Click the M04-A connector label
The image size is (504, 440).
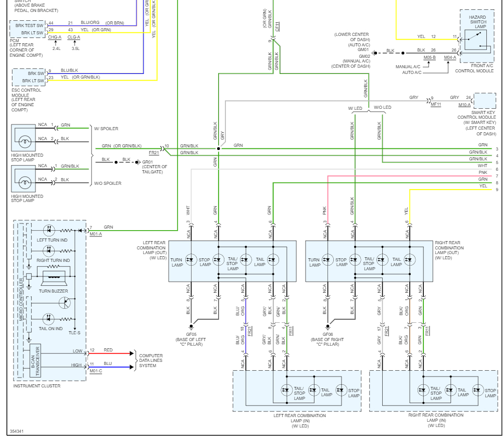[450, 57]
